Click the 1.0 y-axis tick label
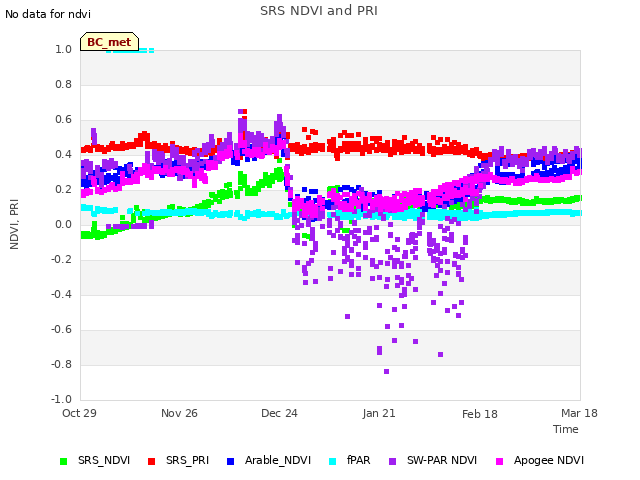This screenshot has height=480, width=640. pyautogui.click(x=63, y=49)
